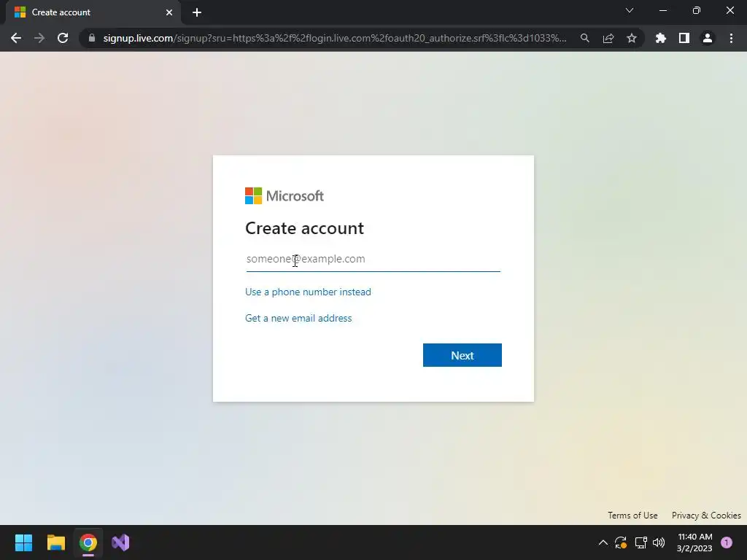Click the Chrome taskbar icon
Viewport: 747px width, 560px height.
click(88, 542)
